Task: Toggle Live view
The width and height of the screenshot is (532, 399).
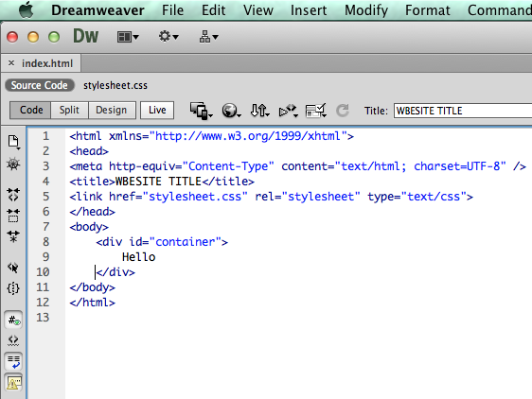Action: click(x=157, y=110)
